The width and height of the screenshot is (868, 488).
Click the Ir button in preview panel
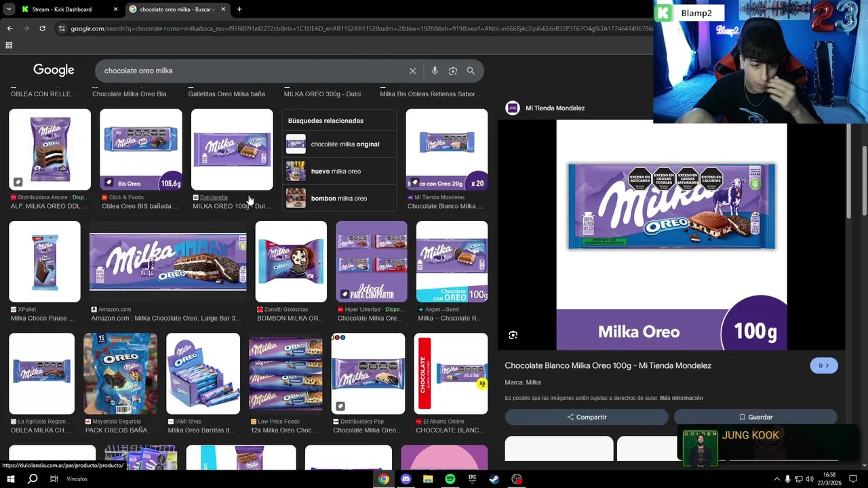(x=824, y=365)
